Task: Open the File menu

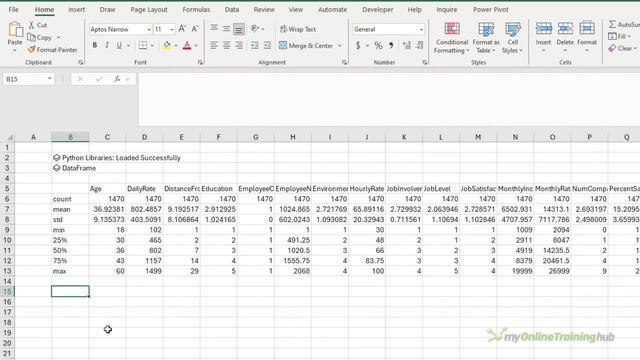Action: pos(13,9)
